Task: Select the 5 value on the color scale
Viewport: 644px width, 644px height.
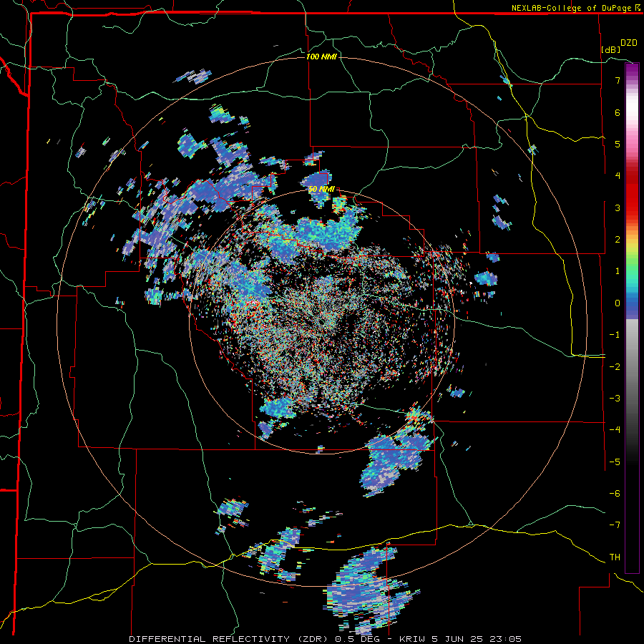Action: [618, 144]
